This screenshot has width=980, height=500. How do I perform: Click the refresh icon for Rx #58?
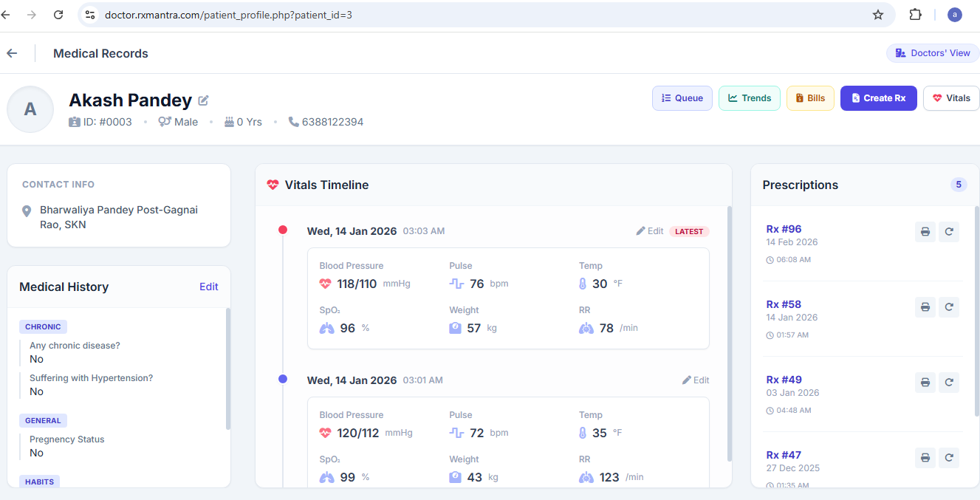(x=949, y=307)
